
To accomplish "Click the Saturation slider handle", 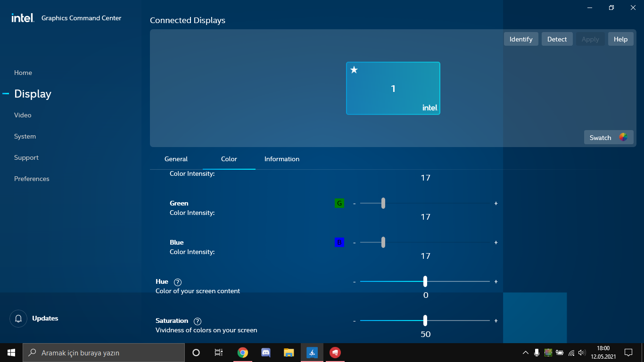I will click(425, 321).
